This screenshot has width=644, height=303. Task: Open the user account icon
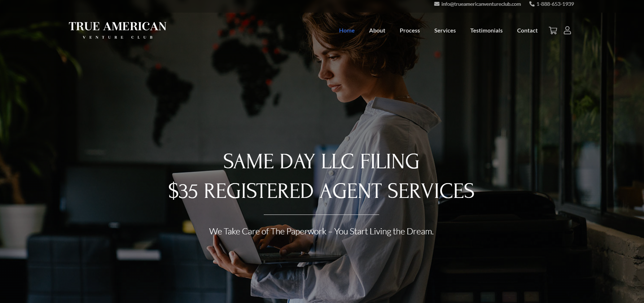tap(568, 30)
